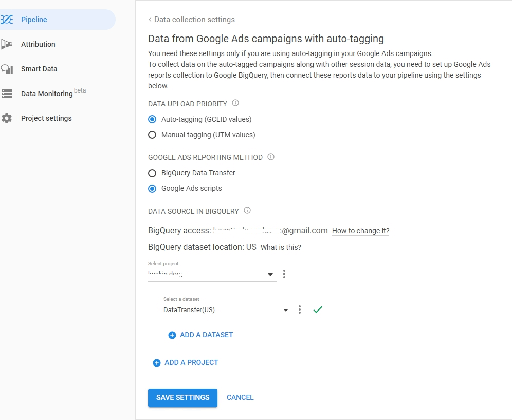Click the Attribution icon in sidebar

pyautogui.click(x=7, y=44)
